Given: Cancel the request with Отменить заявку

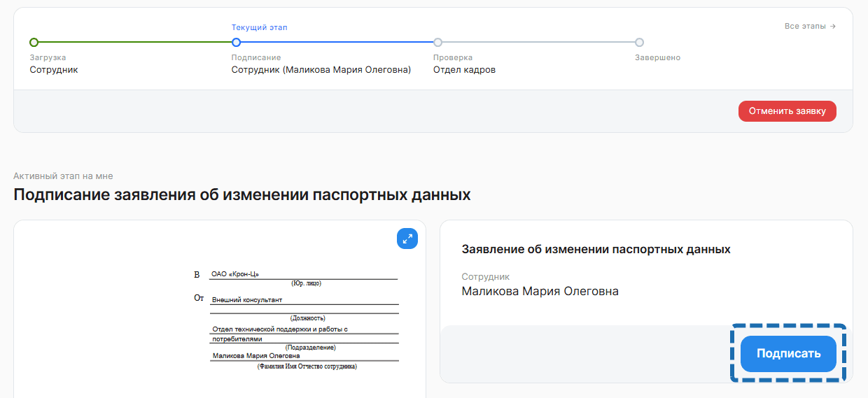Looking at the screenshot, I should click(x=787, y=111).
